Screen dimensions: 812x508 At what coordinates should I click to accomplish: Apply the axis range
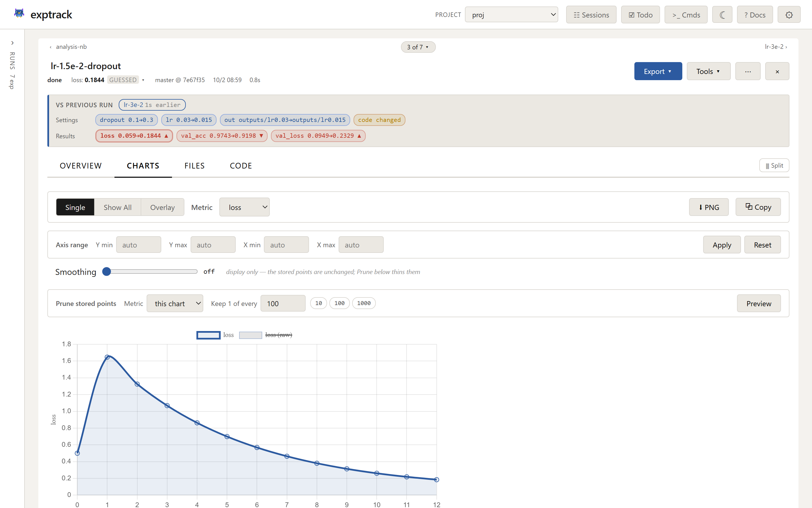(x=722, y=245)
